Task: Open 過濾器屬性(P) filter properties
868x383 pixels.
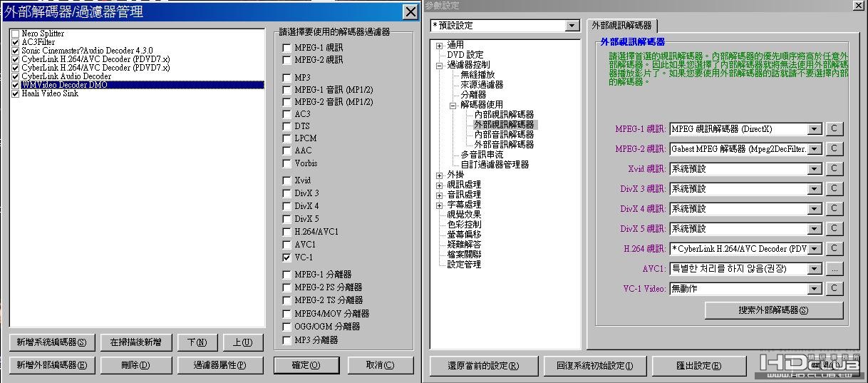Action: click(x=219, y=365)
